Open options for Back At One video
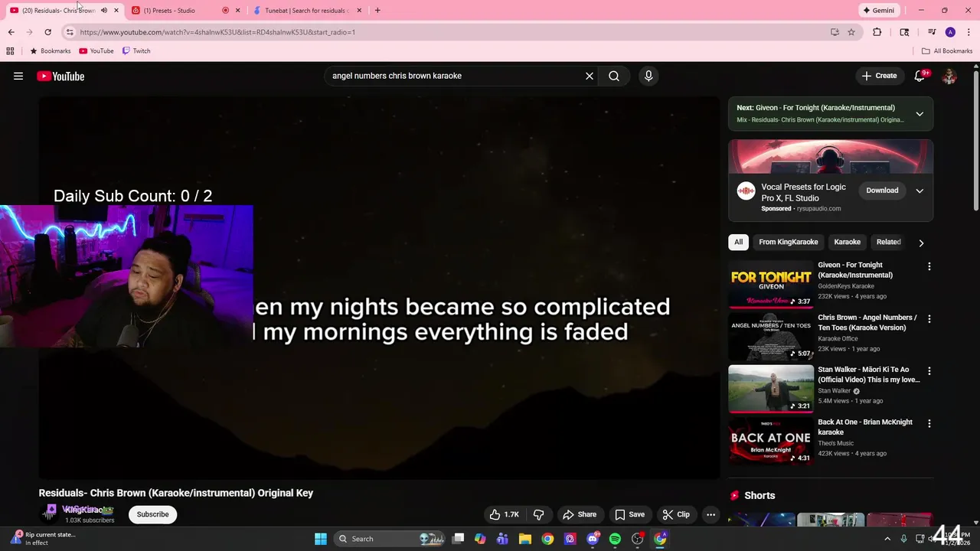Screen dimensions: 980x551 [929, 423]
